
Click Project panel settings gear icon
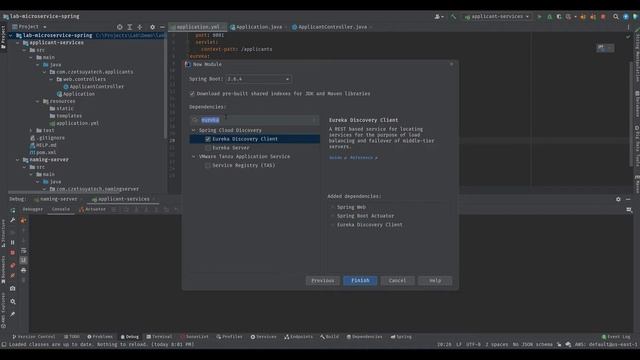[x=152, y=27]
